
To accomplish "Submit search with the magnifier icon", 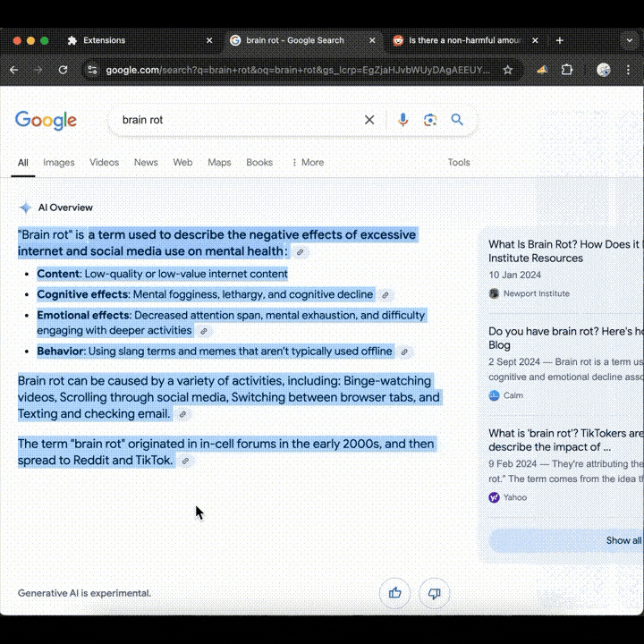I will tap(457, 120).
